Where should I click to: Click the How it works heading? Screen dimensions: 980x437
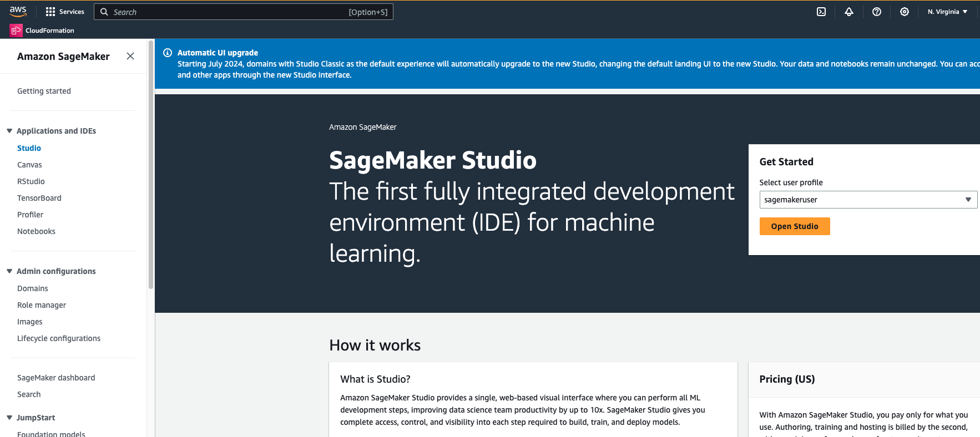(375, 345)
